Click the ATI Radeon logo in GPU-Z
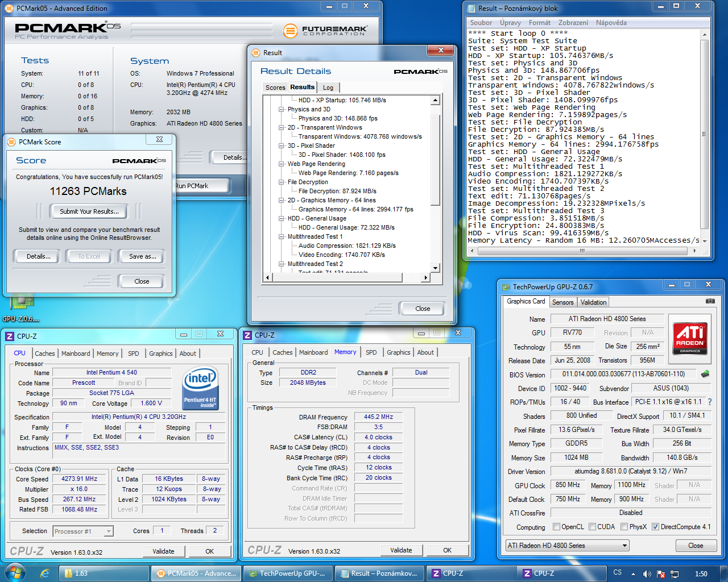 pyautogui.click(x=690, y=338)
